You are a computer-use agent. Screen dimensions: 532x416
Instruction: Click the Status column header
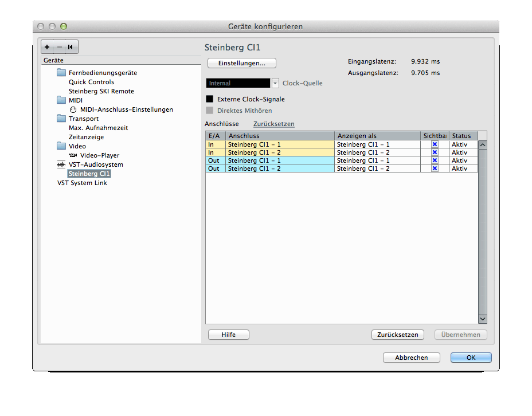coord(463,136)
